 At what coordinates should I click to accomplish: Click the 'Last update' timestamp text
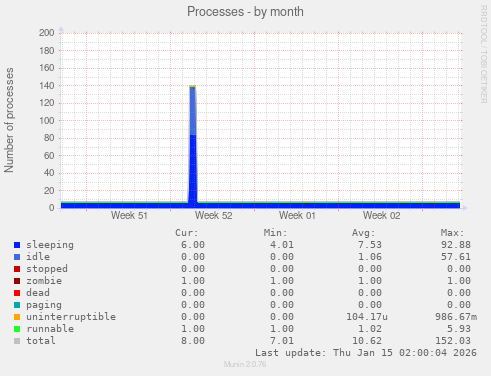[366, 353]
